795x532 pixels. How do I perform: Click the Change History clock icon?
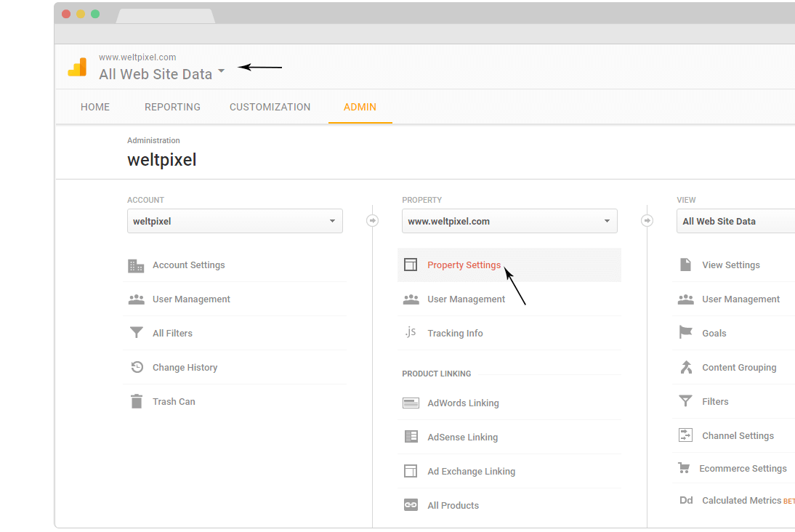[x=137, y=367]
